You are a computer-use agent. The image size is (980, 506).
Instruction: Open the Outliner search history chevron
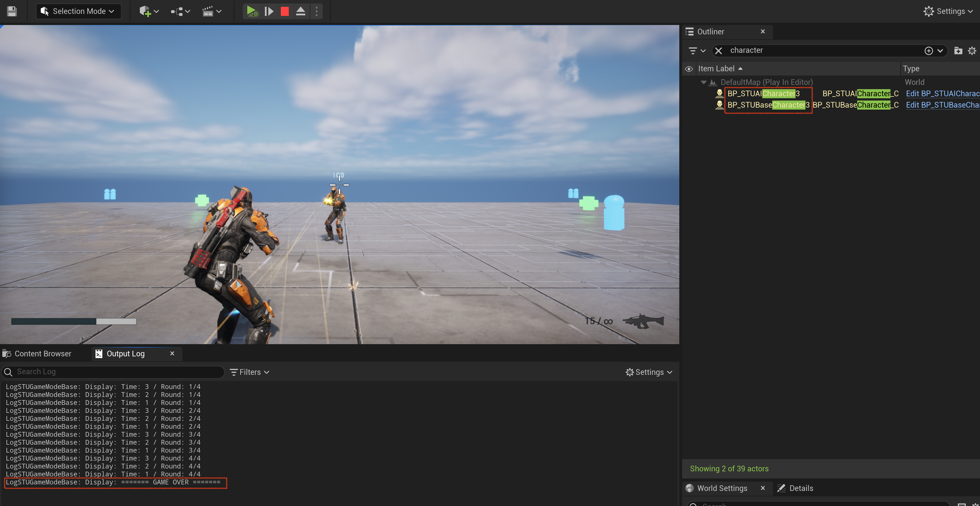pyautogui.click(x=940, y=51)
